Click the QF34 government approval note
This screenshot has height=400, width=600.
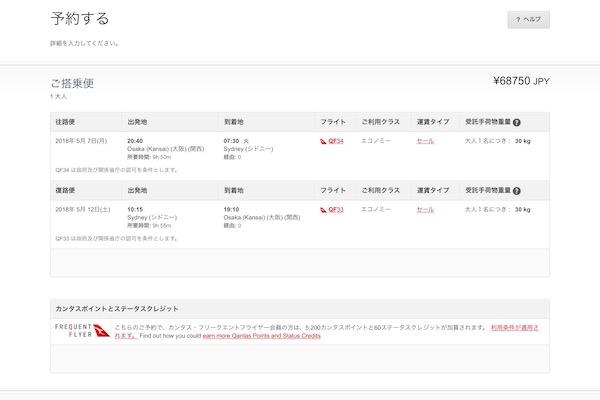pyautogui.click(x=116, y=170)
